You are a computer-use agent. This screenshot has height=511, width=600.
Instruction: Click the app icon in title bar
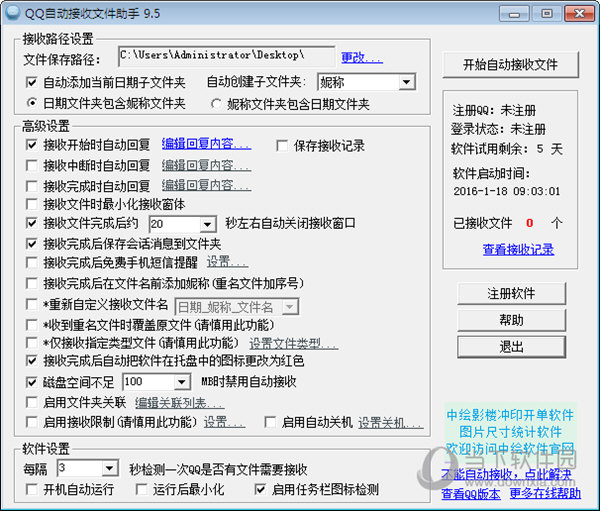pos(12,12)
